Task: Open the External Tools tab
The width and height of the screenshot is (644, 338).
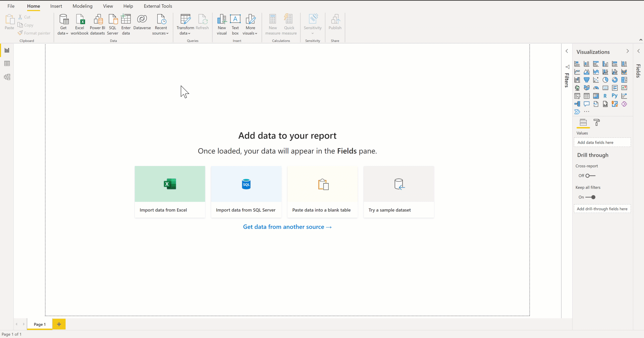Action: tap(158, 6)
